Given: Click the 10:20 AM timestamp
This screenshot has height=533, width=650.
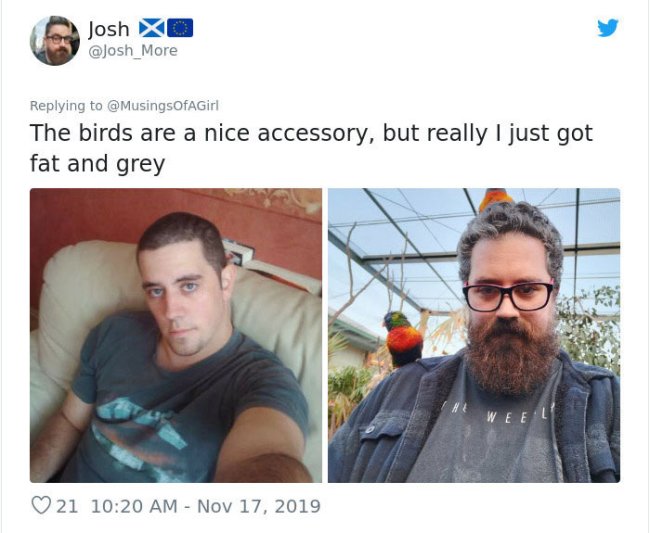Looking at the screenshot, I should pos(133,506).
